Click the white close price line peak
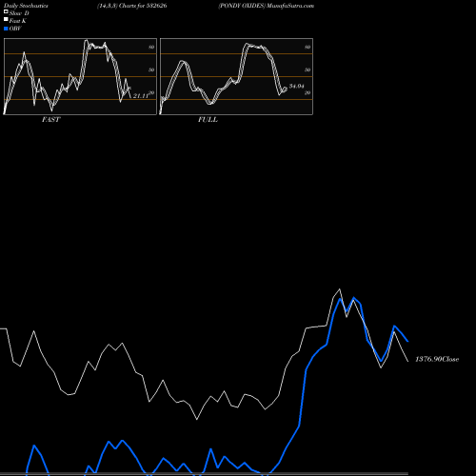476x476 pixels. coord(340,289)
